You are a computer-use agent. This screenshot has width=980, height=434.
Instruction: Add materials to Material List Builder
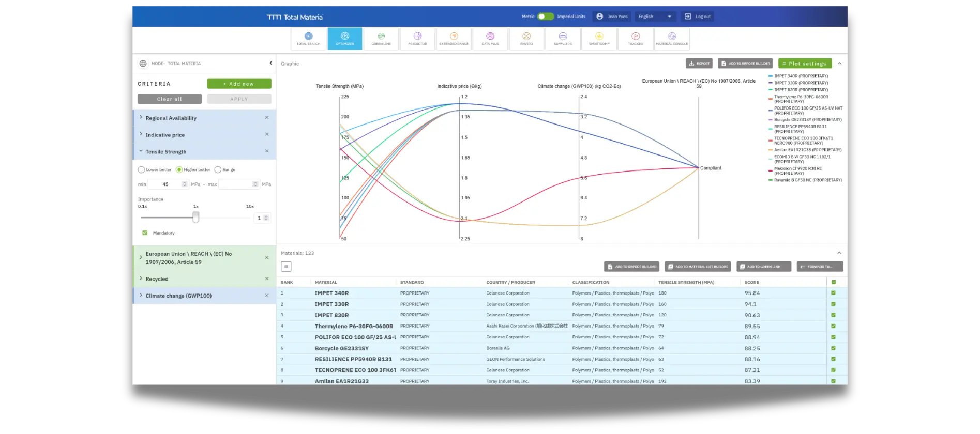click(698, 267)
